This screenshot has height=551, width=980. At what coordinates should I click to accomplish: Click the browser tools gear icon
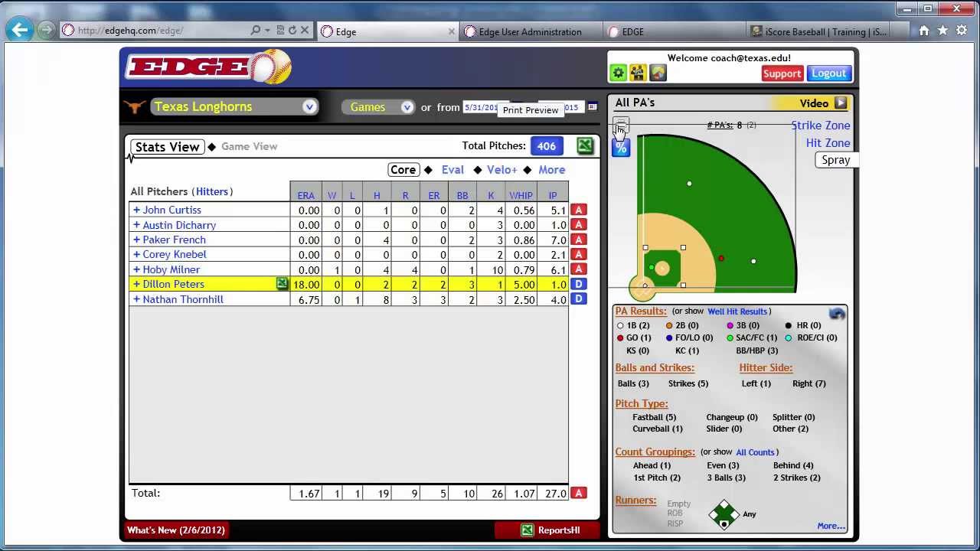click(x=961, y=31)
